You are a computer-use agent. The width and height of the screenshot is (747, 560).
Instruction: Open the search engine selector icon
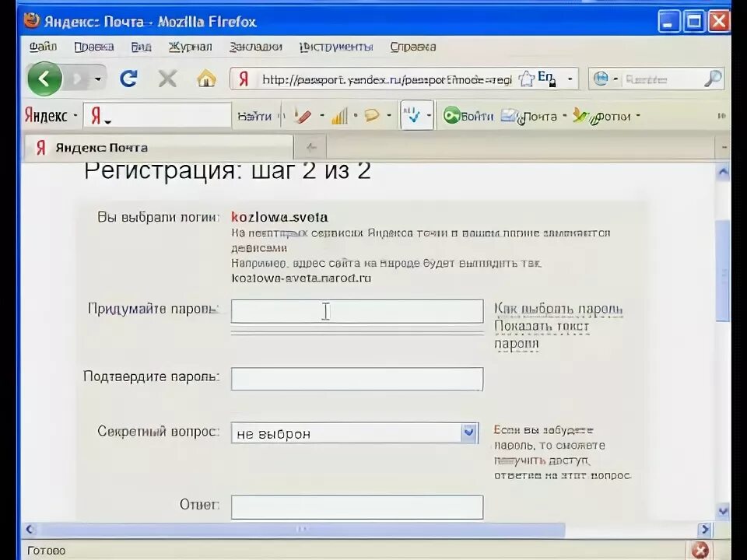tap(601, 79)
